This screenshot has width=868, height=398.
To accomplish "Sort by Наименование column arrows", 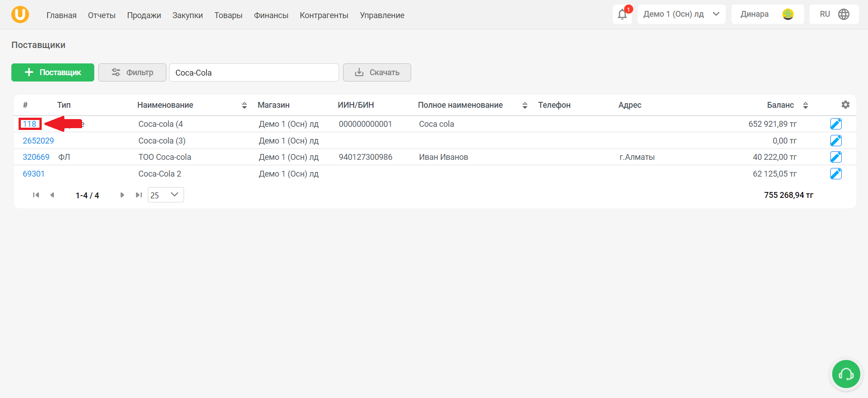I will pos(244,105).
